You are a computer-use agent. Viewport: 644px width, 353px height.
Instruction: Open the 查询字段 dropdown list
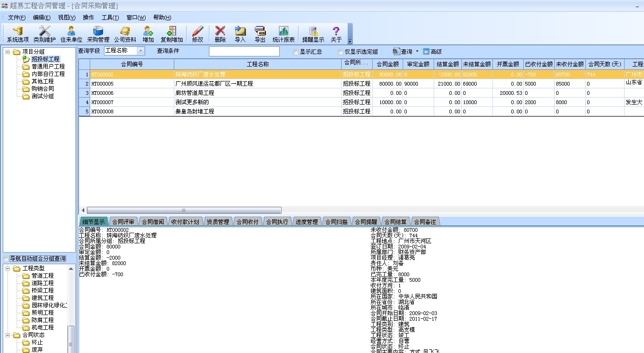click(x=141, y=51)
